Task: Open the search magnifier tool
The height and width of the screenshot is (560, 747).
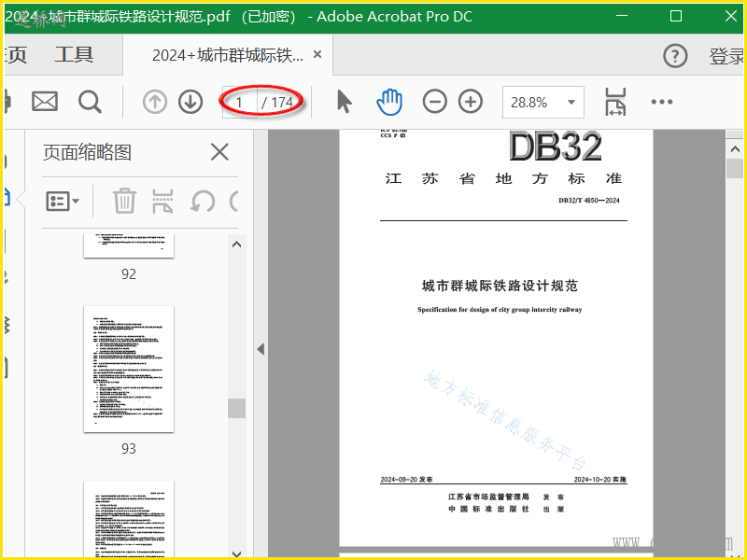Action: [90, 102]
